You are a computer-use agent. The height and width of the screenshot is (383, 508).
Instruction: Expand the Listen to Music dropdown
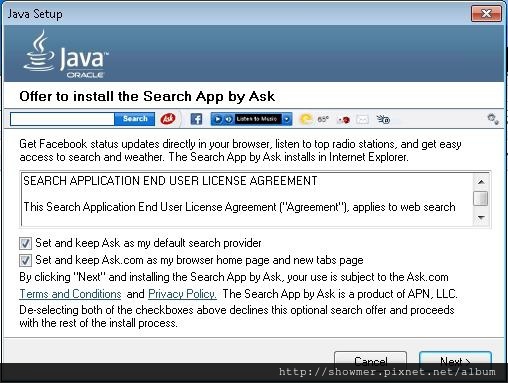point(287,119)
